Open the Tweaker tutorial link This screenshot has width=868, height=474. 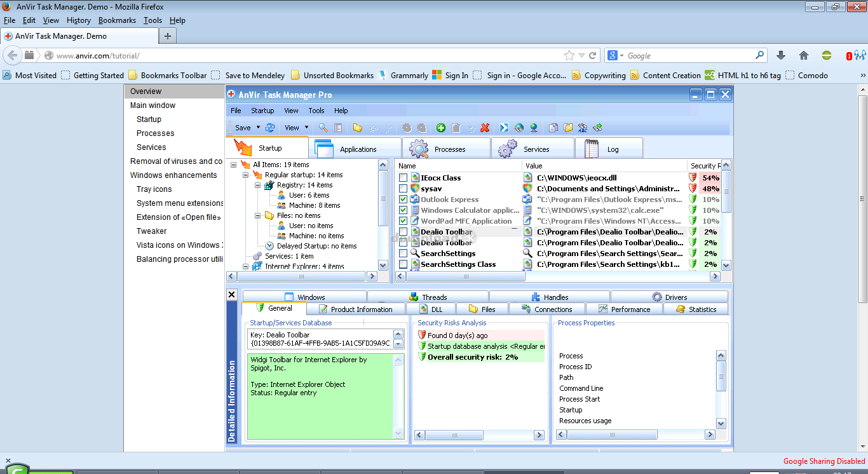click(151, 231)
